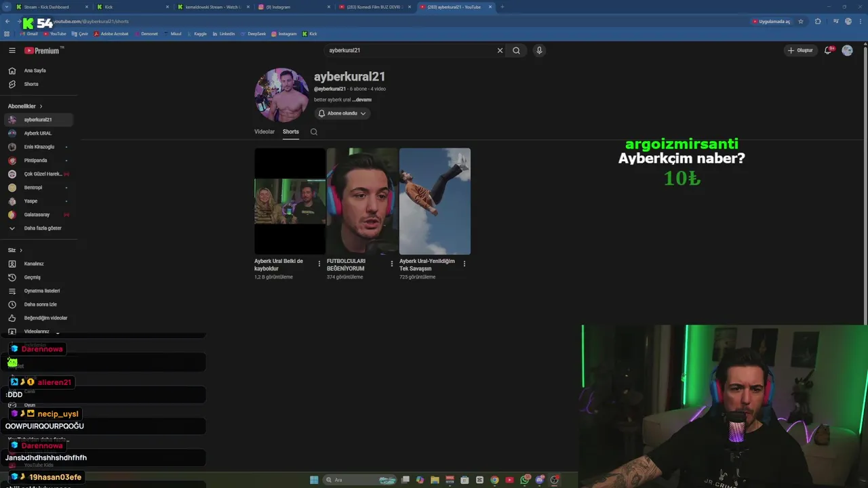Click Uygulamada aç in the address bar
The height and width of the screenshot is (488, 868).
pyautogui.click(x=772, y=21)
